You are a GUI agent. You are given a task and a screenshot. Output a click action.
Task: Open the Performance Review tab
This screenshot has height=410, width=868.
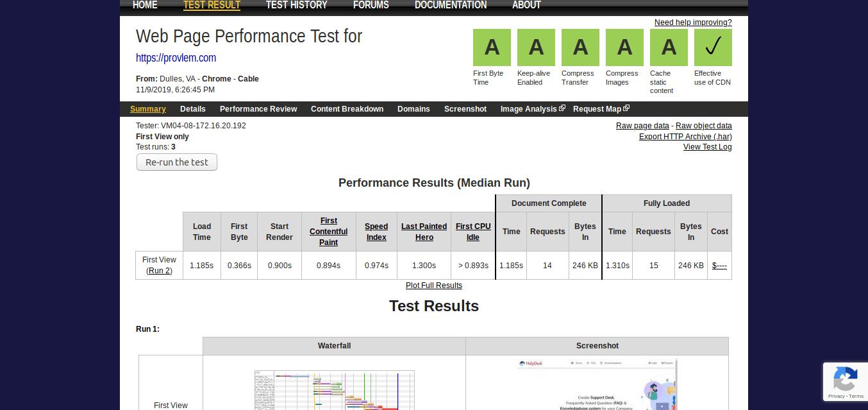coord(258,109)
